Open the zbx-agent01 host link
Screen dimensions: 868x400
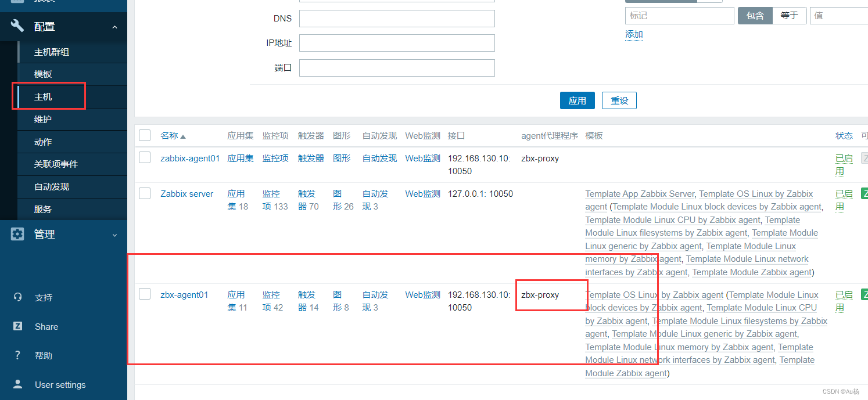click(184, 294)
